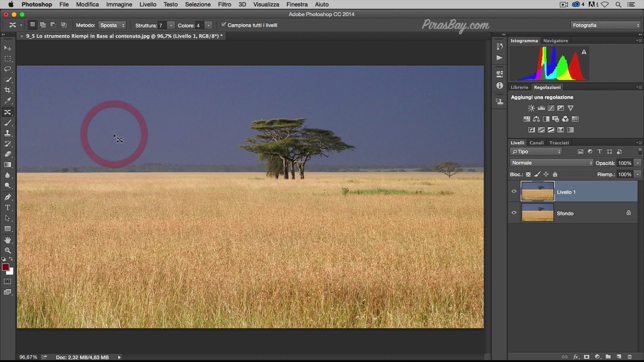Select the Rectangle shape tool
Image resolution: width=644 pixels, height=362 pixels.
pos(8,229)
